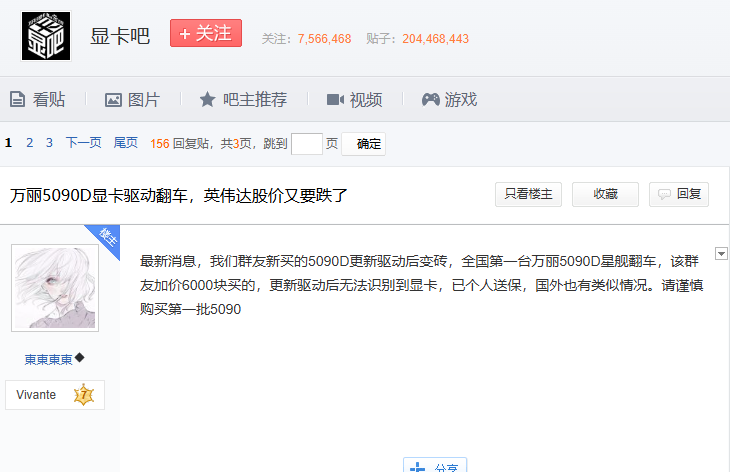Screen dimensions: 730x472
Task: Open the 吧主推荐 tab
Action: pyautogui.click(x=243, y=100)
